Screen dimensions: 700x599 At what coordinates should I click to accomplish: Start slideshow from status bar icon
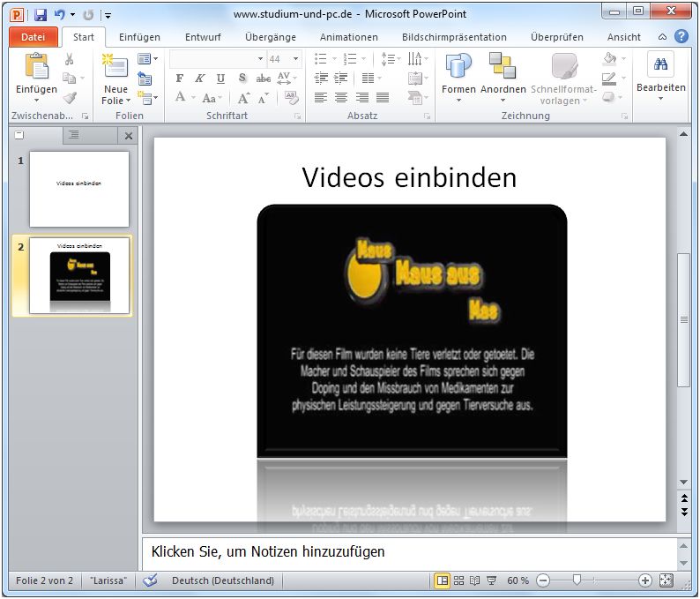pyautogui.click(x=492, y=580)
